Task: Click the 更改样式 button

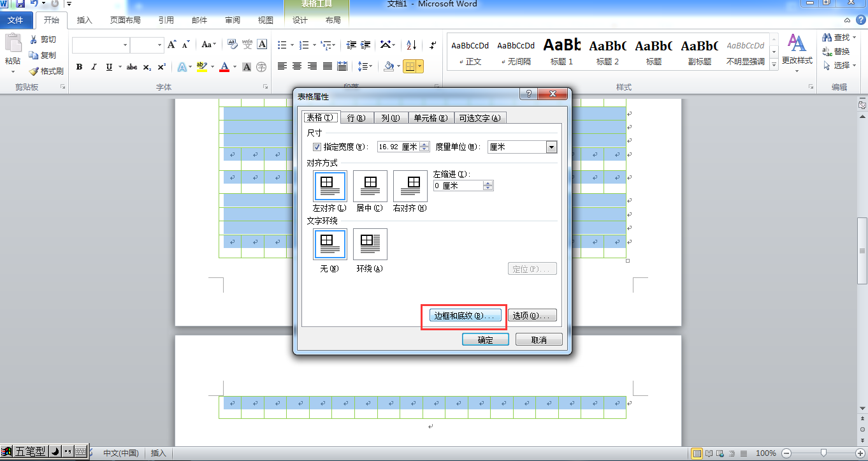Action: (797, 52)
